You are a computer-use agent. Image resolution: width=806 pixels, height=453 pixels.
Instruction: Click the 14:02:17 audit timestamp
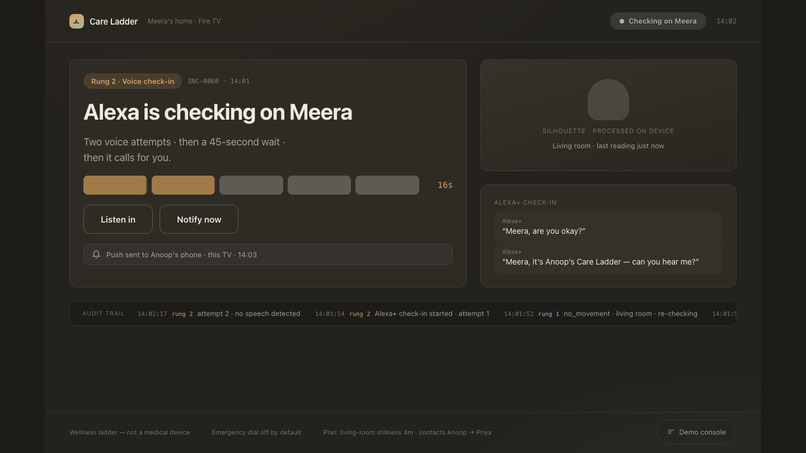tap(152, 314)
